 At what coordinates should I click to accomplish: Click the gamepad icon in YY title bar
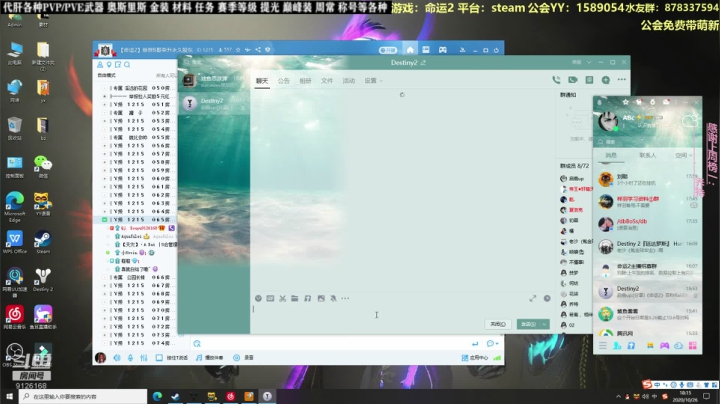coord(443,50)
